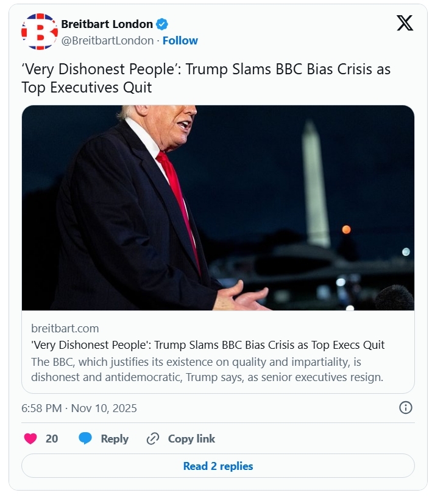Click the blue reply bubble icon

(x=85, y=438)
